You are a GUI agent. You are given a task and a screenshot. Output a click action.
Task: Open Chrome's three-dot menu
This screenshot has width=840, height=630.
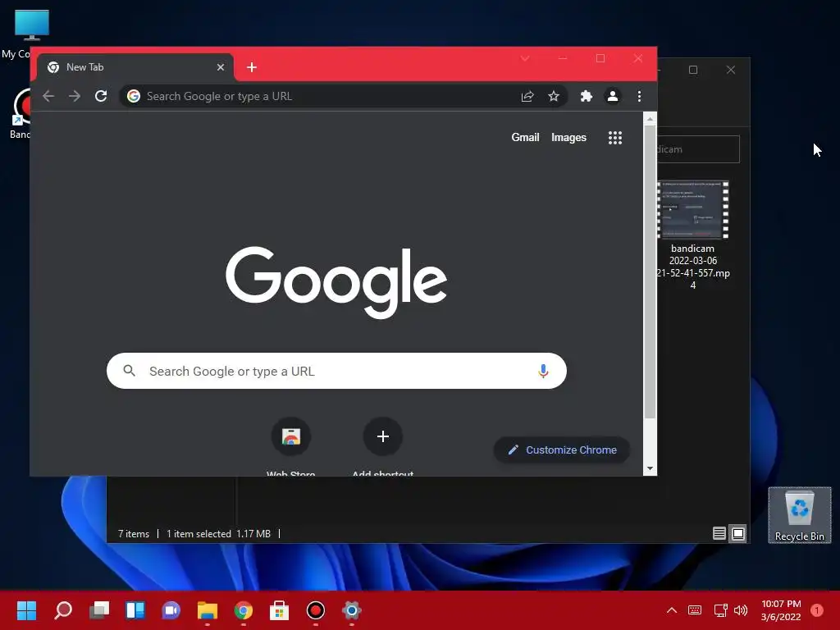coord(639,97)
